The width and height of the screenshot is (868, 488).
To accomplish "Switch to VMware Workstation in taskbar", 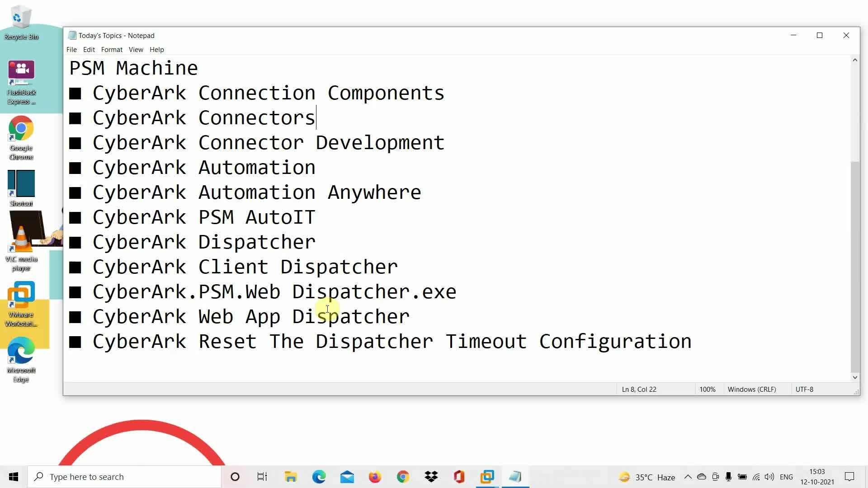I will point(487,477).
